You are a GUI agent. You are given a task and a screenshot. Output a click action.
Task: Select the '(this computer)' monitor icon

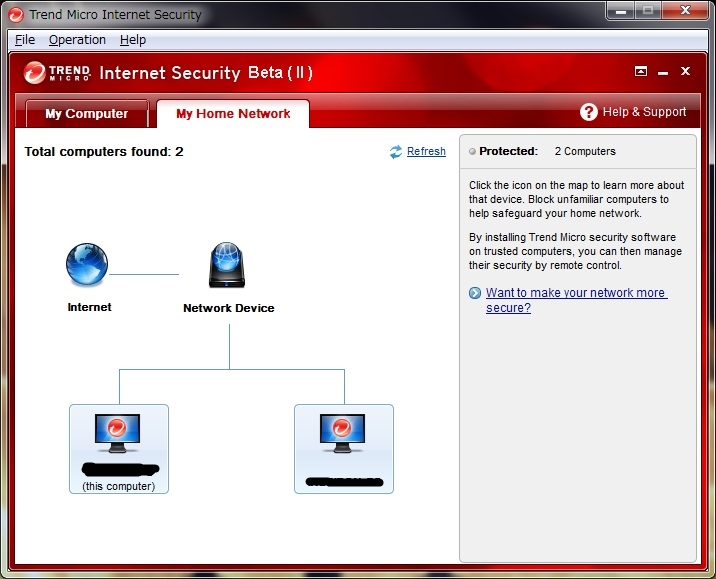point(117,433)
